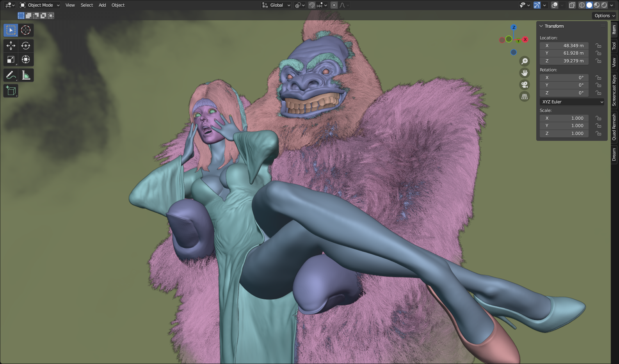Image resolution: width=619 pixels, height=364 pixels.
Task: Click the Location X field 48.349 m
Action: click(564, 46)
